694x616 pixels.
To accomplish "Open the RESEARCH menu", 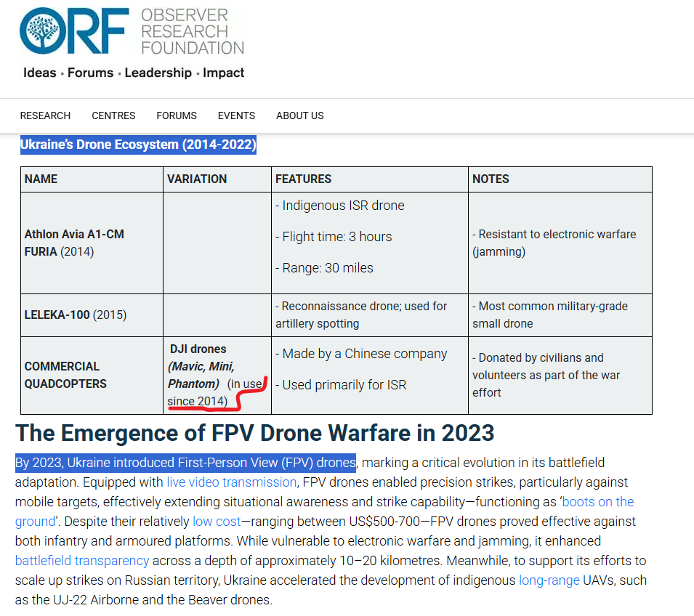I will 45,115.
